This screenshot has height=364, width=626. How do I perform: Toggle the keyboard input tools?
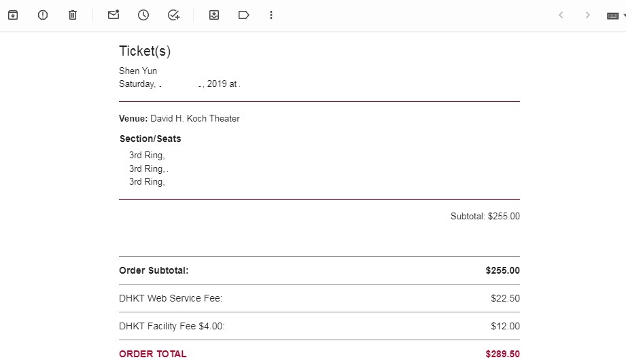tap(612, 15)
